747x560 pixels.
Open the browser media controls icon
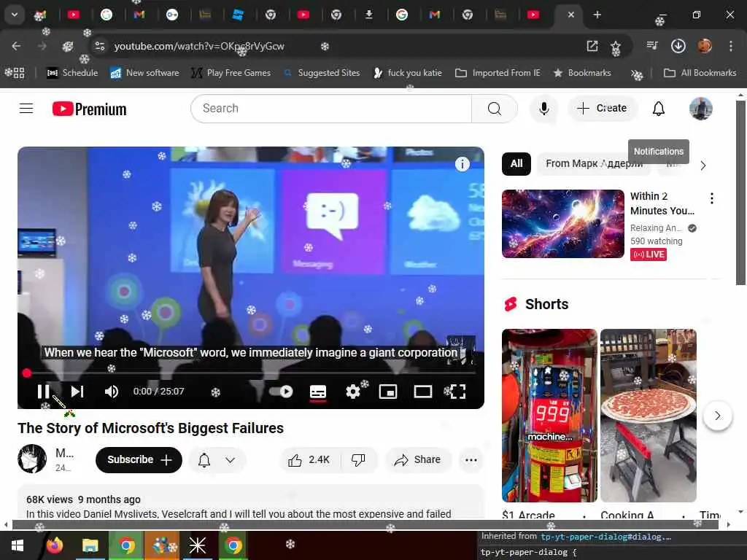[x=652, y=46]
